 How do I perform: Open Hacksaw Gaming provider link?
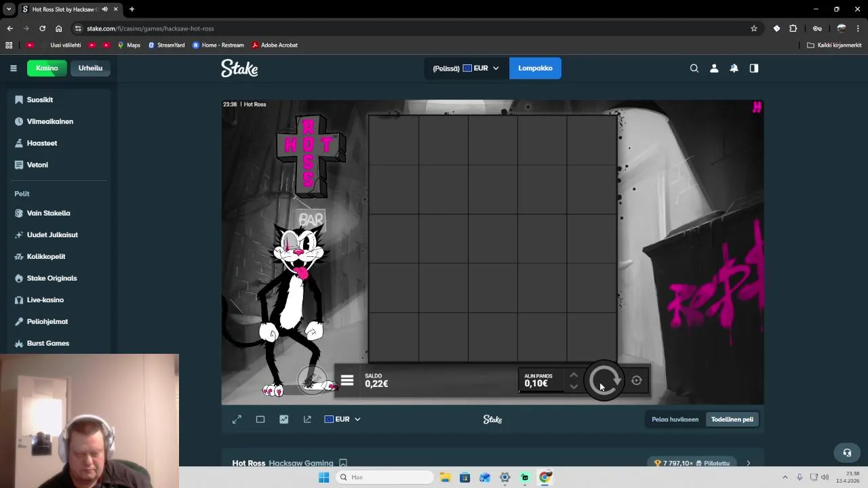[301, 463]
